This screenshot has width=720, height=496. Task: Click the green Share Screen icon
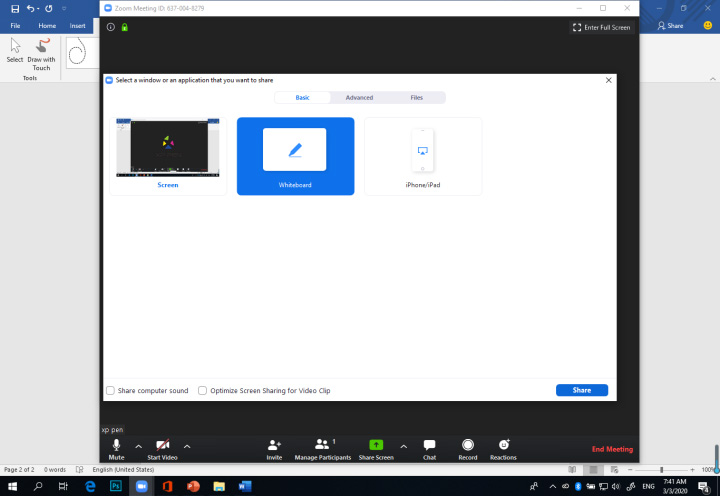pos(376,445)
